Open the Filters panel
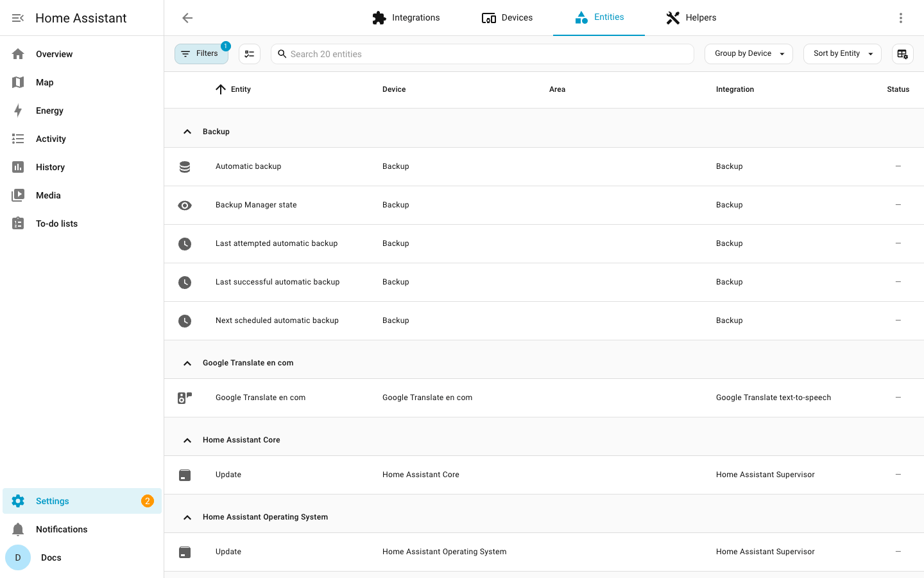Viewport: 924px width, 578px height. coord(201,54)
